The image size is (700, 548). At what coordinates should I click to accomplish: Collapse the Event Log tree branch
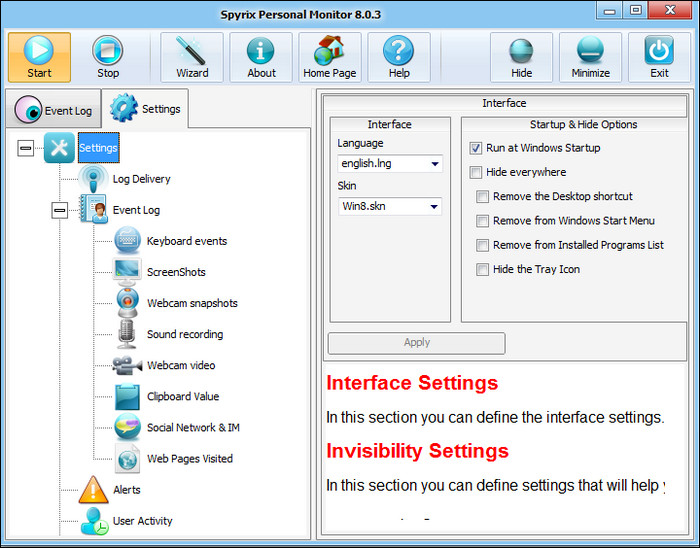point(59,210)
